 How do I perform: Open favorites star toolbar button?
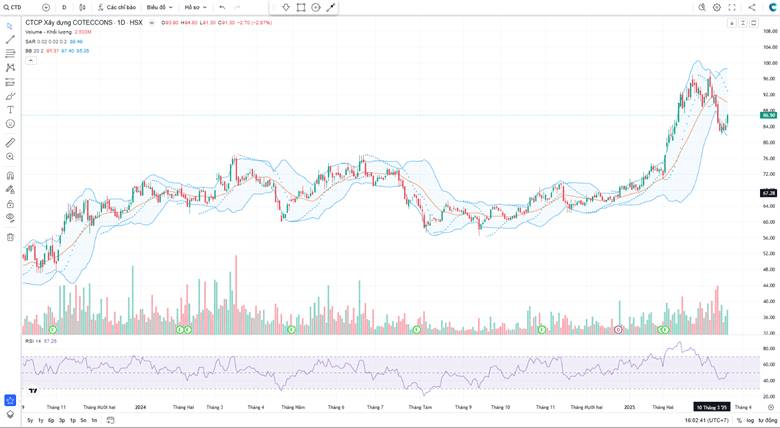[10, 401]
